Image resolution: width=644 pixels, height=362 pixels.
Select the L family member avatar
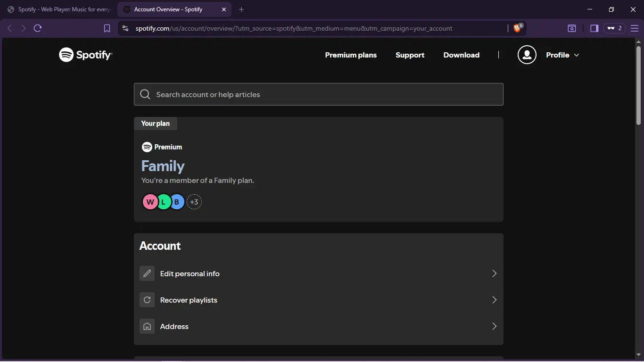(x=164, y=202)
